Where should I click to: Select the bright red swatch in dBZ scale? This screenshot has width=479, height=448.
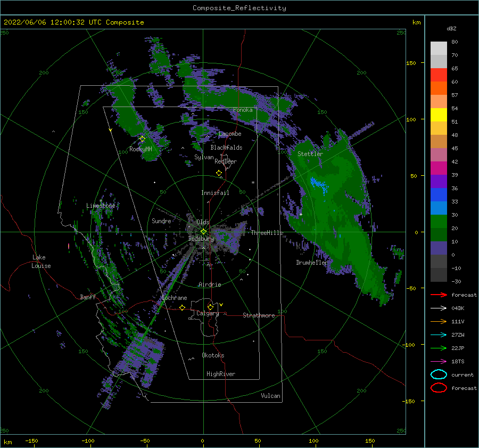[x=439, y=75]
